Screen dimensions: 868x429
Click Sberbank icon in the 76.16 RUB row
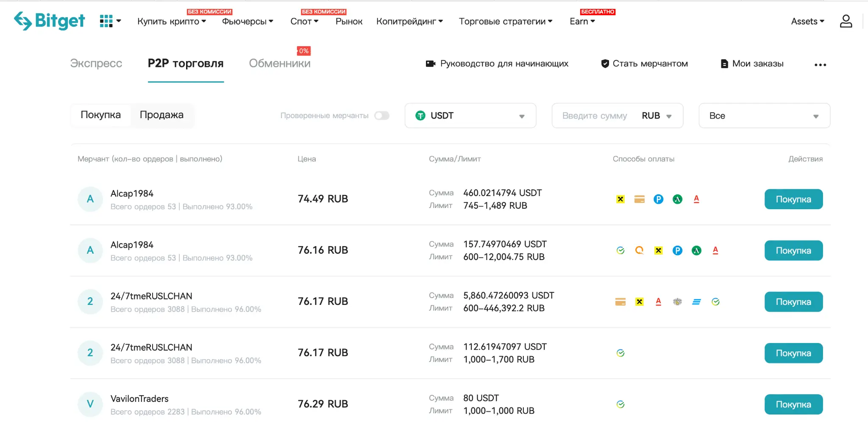pos(620,250)
